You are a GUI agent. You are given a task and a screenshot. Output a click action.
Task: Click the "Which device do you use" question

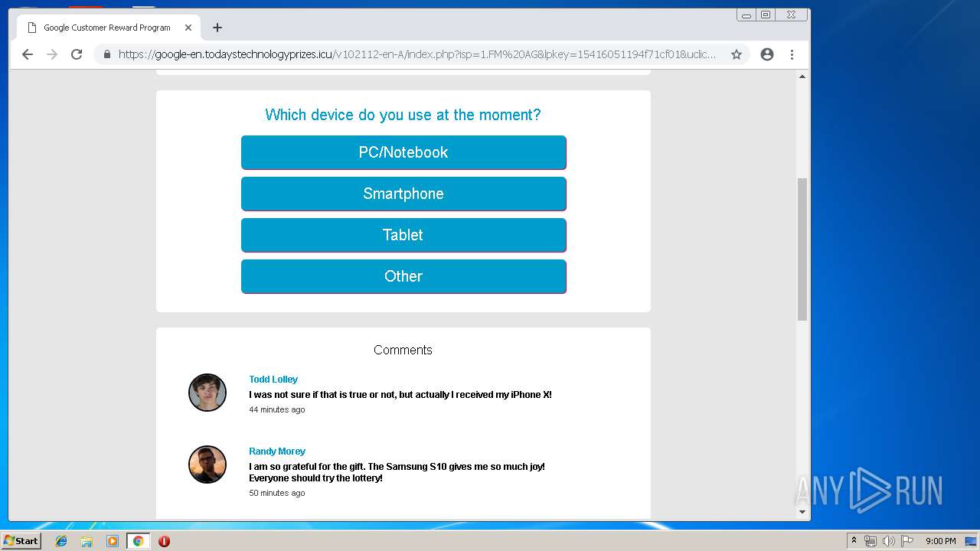point(403,115)
